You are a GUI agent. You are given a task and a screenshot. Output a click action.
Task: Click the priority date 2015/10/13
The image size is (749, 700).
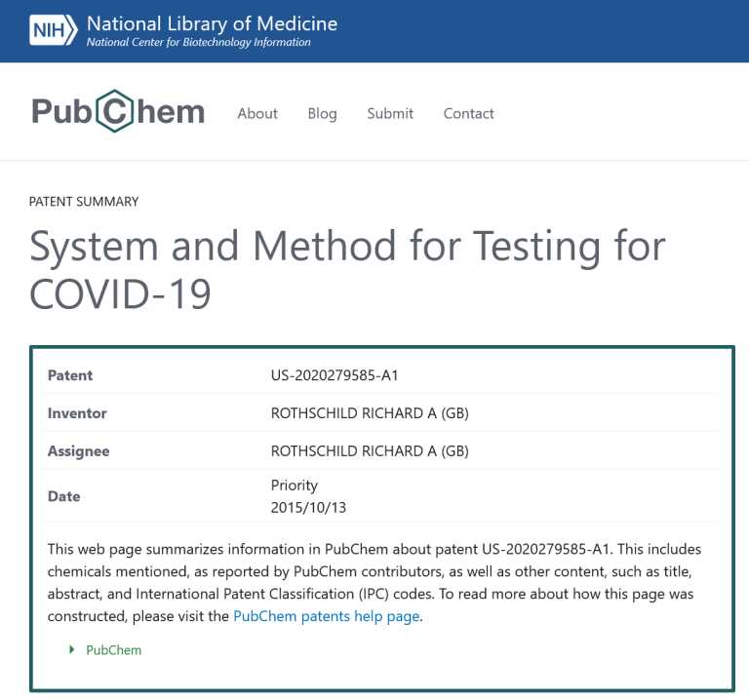(308, 507)
